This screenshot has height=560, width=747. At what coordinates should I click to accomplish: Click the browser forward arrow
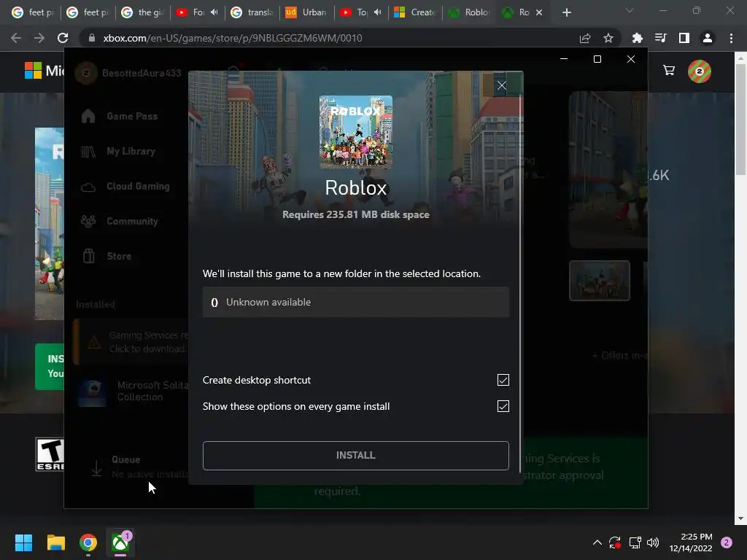pyautogui.click(x=39, y=38)
